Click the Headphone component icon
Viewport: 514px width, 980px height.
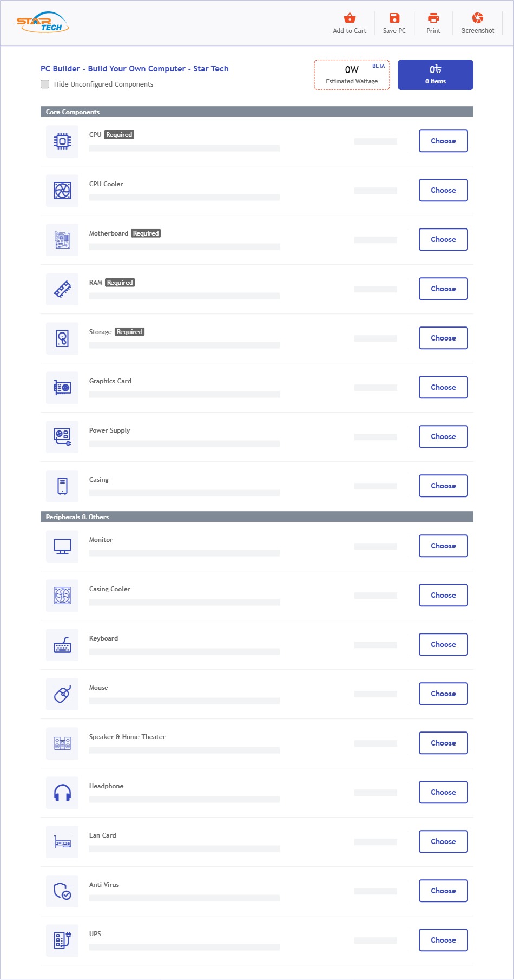pos(62,793)
